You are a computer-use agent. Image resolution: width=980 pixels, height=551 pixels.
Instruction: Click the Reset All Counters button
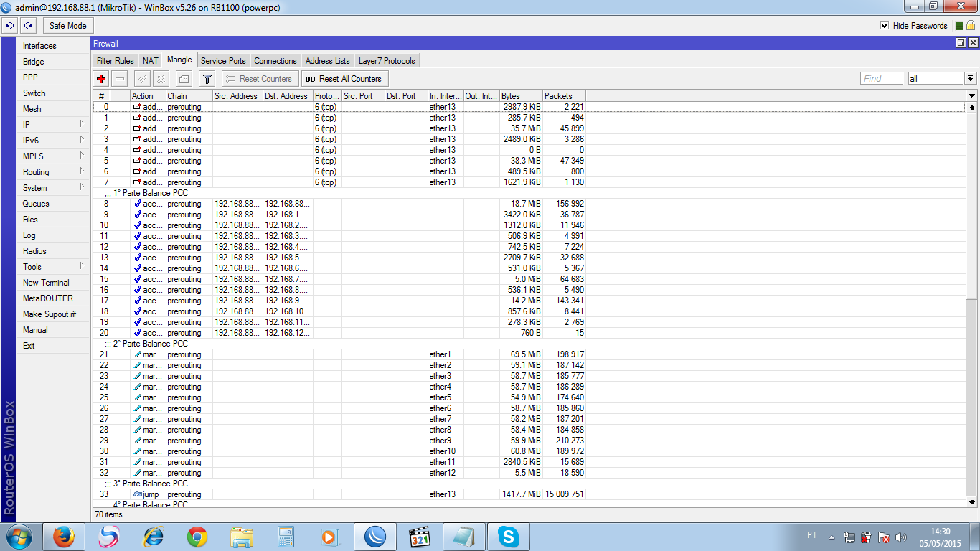(344, 79)
